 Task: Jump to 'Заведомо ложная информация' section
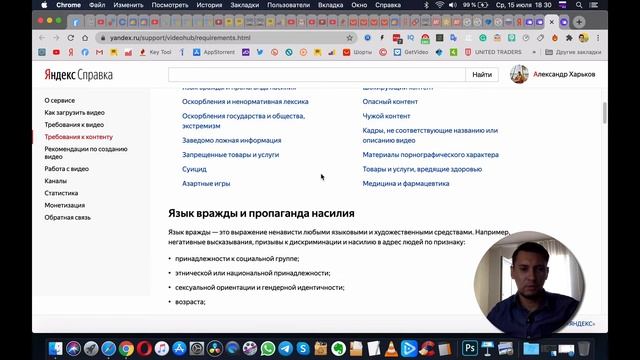pos(231,140)
